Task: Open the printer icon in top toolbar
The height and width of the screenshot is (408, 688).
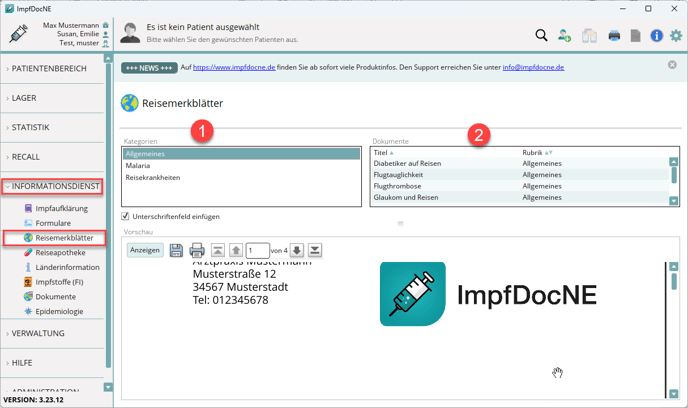Action: click(614, 36)
